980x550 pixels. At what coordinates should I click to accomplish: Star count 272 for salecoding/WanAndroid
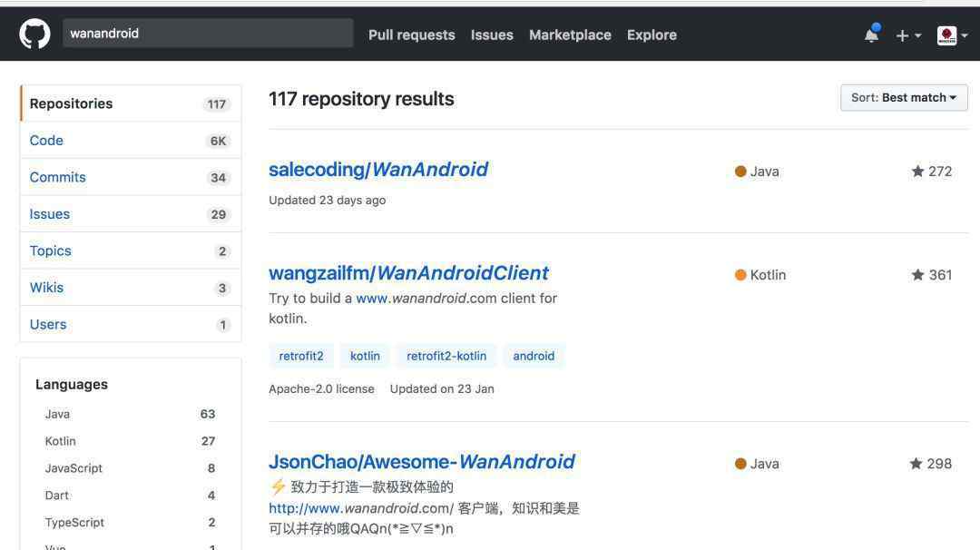931,172
